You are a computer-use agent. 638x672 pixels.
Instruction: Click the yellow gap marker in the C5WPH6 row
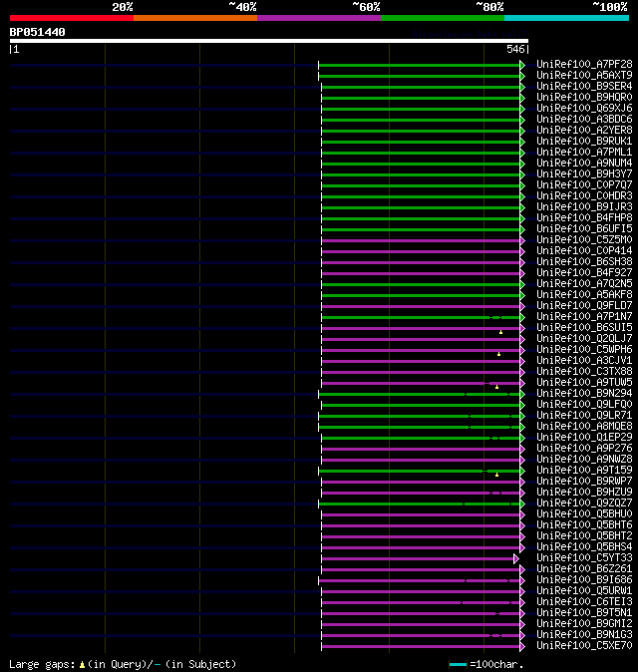pyautogui.click(x=498, y=354)
